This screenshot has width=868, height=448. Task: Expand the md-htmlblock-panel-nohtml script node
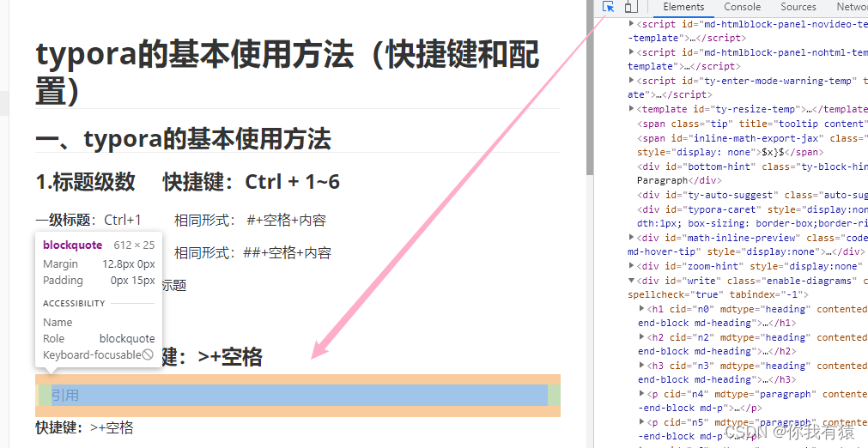(x=632, y=52)
